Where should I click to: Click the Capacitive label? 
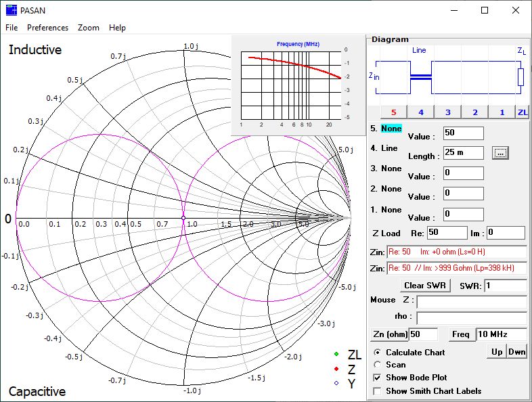tap(37, 391)
